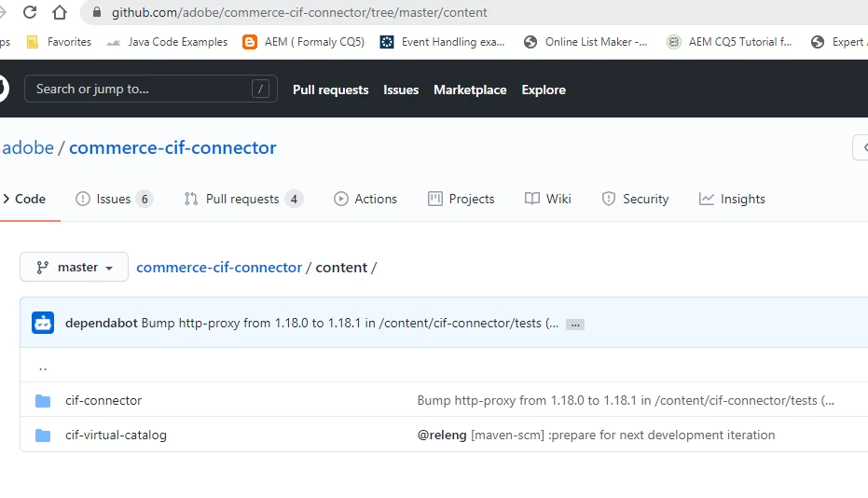This screenshot has width=868, height=498.
Task: Open Online List Maker bookmark
Action: 586,42
